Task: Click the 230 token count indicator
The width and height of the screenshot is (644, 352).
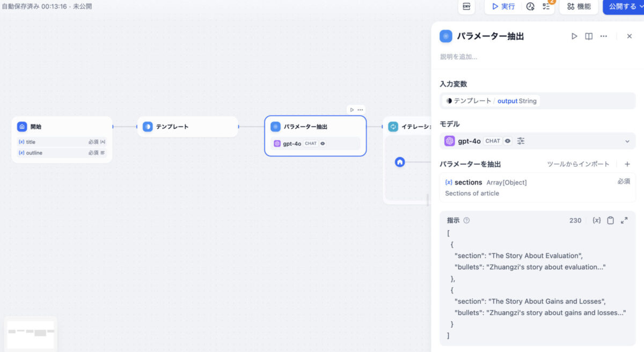Action: pyautogui.click(x=575, y=220)
